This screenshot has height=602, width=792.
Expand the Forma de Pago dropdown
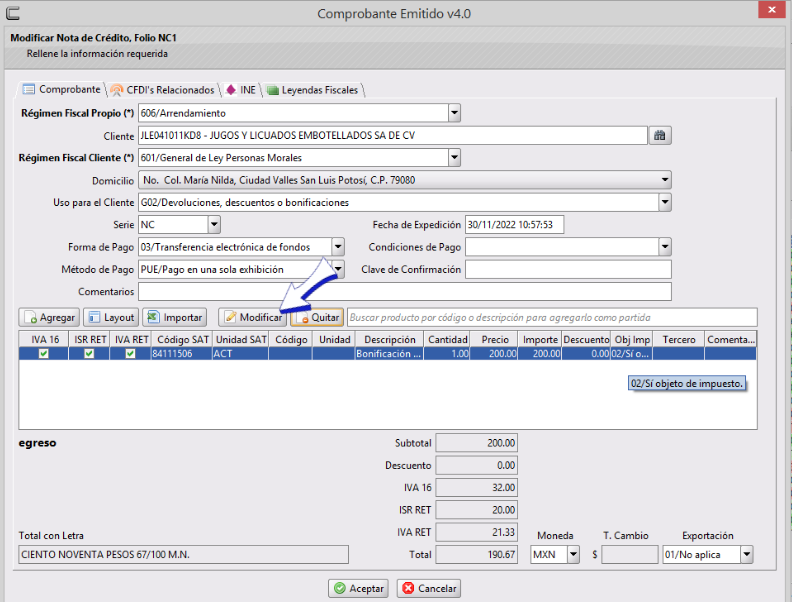338,247
